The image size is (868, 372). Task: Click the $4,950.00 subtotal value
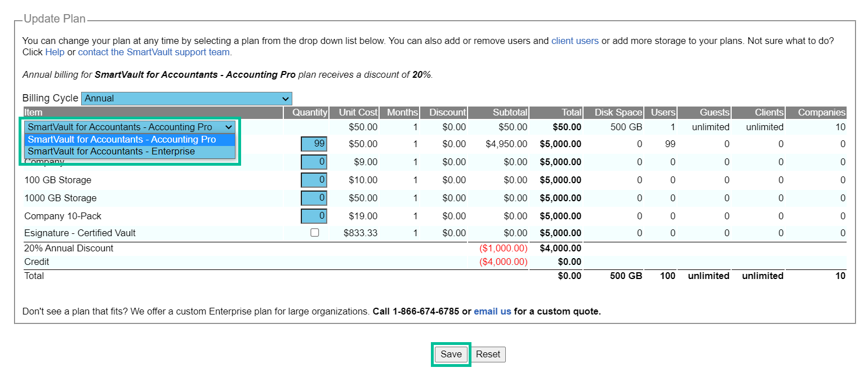tap(506, 144)
